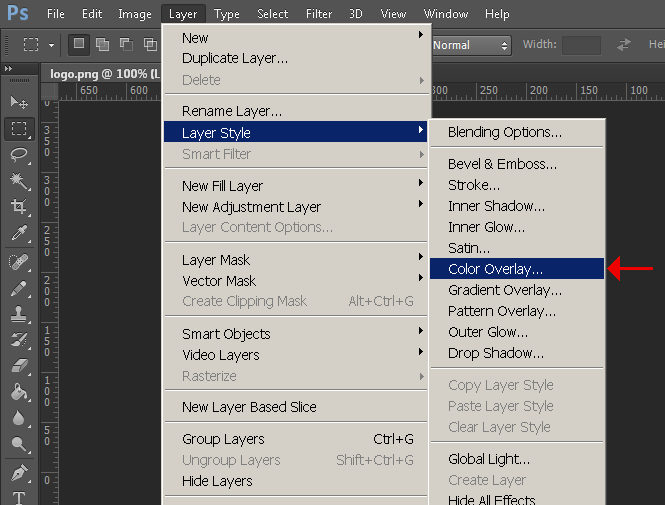Swap width and height arrows icon
This screenshot has width=665, height=505.
[623, 45]
